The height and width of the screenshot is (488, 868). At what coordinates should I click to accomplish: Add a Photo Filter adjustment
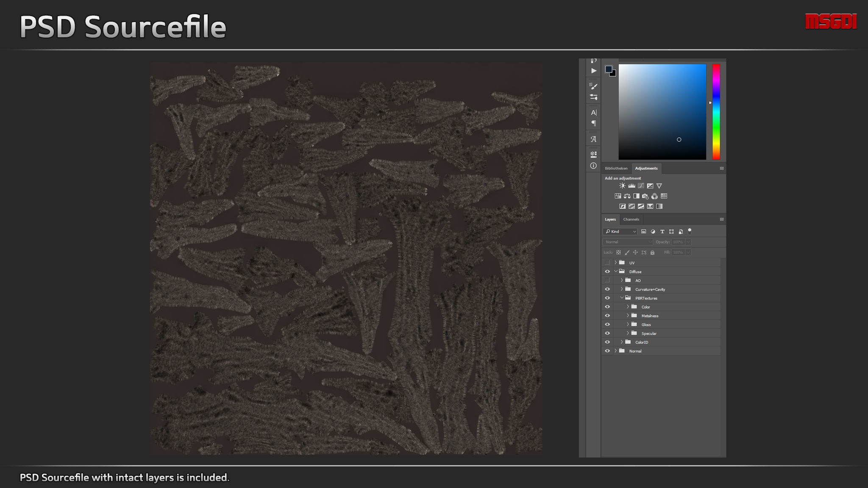click(x=645, y=196)
